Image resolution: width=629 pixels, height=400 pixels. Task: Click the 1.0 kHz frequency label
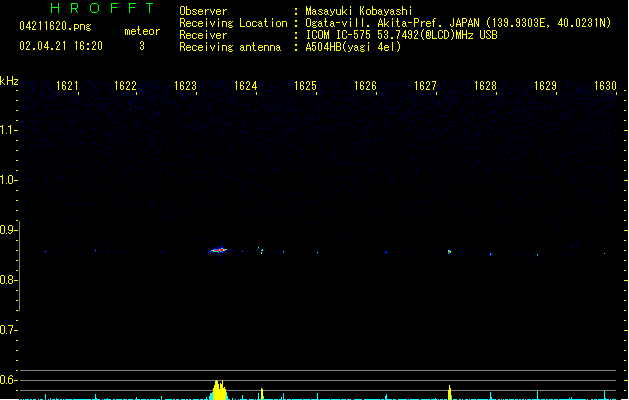click(x=8, y=180)
